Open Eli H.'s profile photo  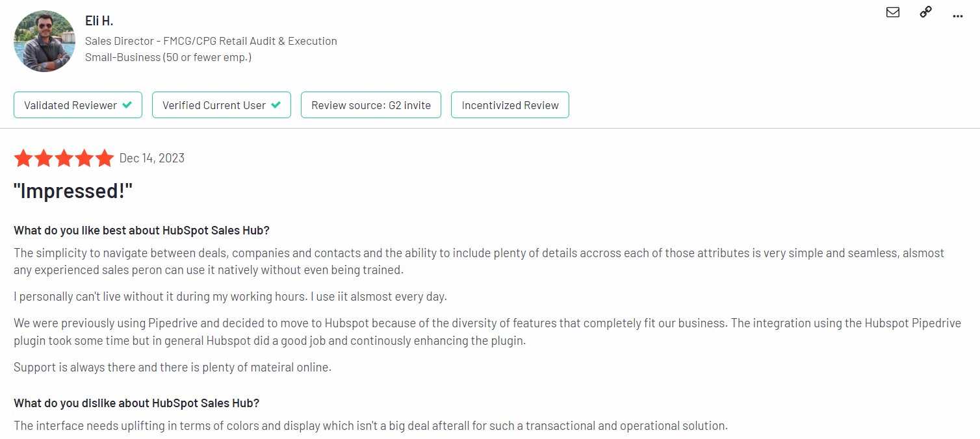point(44,40)
